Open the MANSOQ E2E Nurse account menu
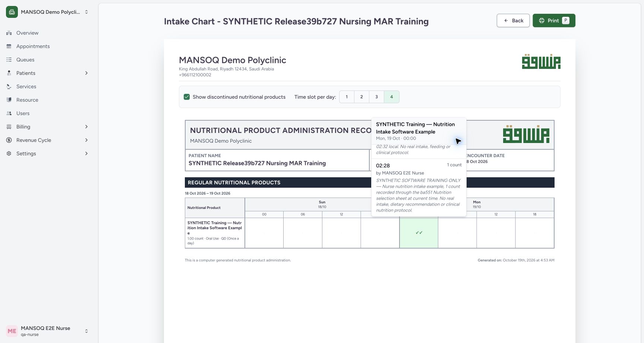644x343 pixels. click(48, 331)
